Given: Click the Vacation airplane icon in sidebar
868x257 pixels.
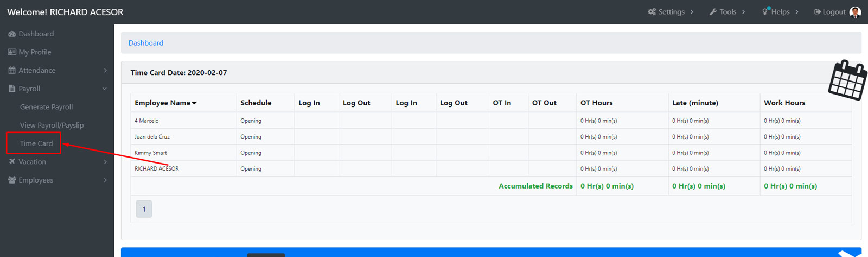Looking at the screenshot, I should point(12,161).
